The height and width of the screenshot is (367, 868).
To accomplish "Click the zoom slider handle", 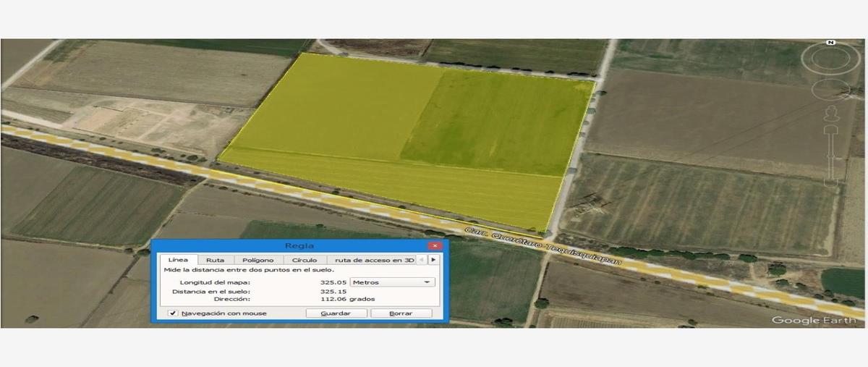I will (x=830, y=156).
